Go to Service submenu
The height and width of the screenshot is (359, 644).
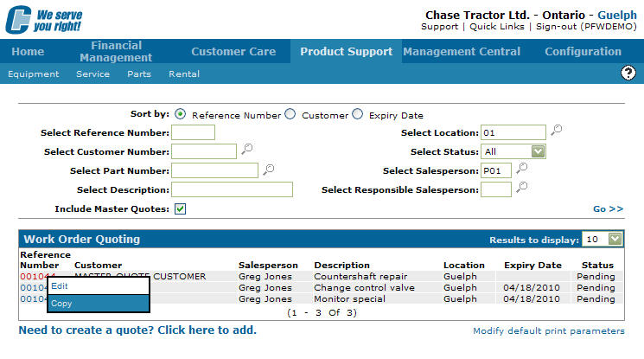92,74
